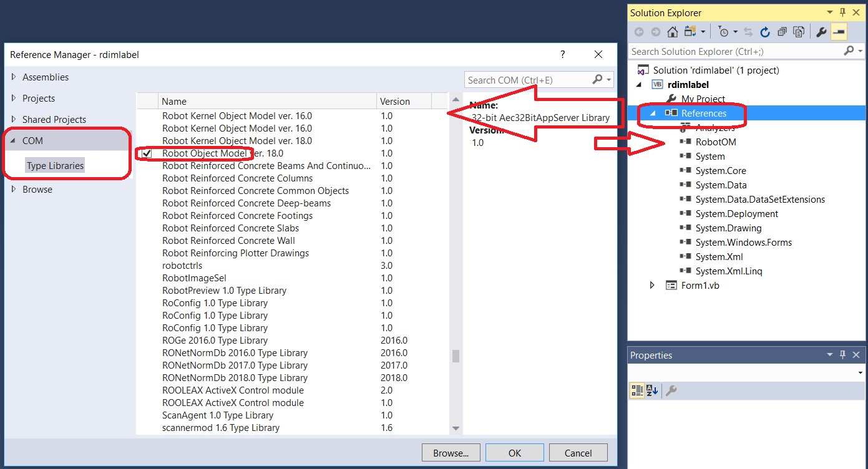Uncheck the Robot Object Model checkbox
The width and height of the screenshot is (868, 469).
[x=148, y=153]
